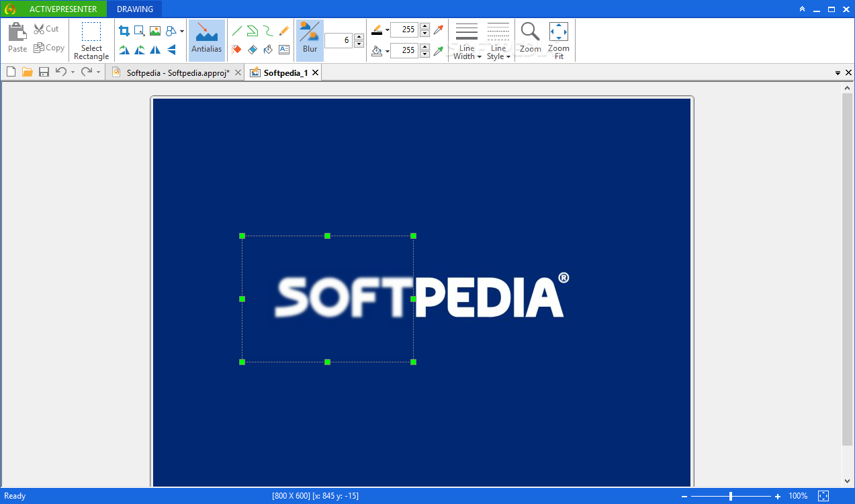Image resolution: width=855 pixels, height=504 pixels.
Task: Expand the undo history dropdown
Action: [72, 72]
